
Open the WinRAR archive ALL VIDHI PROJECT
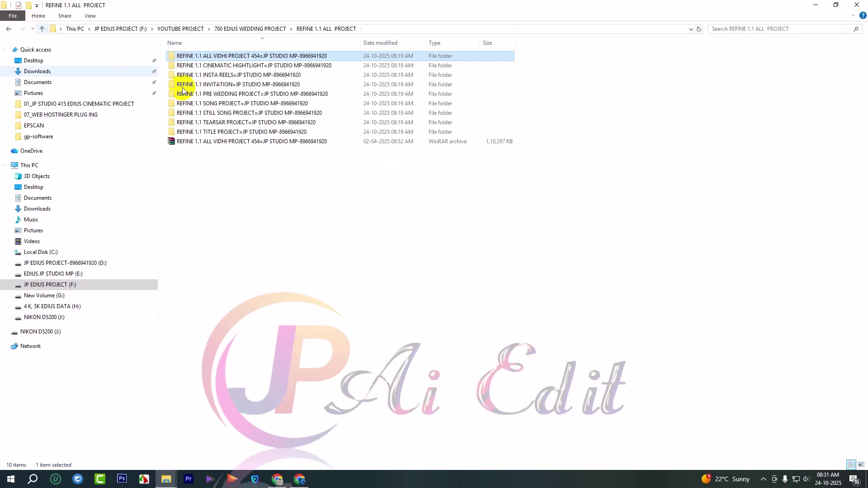[x=251, y=141]
